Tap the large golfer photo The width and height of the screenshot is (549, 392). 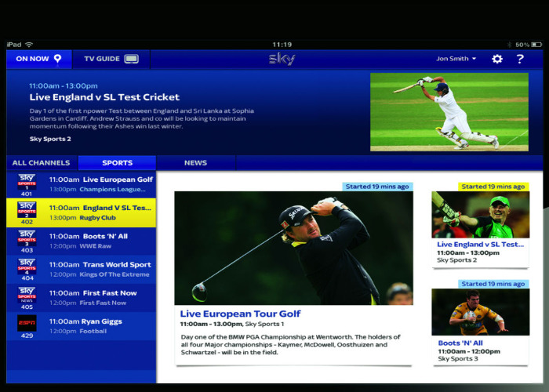pos(293,248)
